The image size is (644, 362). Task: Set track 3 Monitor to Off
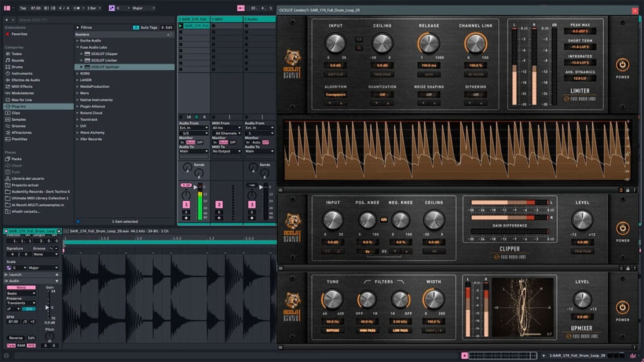pyautogui.click(x=265, y=143)
